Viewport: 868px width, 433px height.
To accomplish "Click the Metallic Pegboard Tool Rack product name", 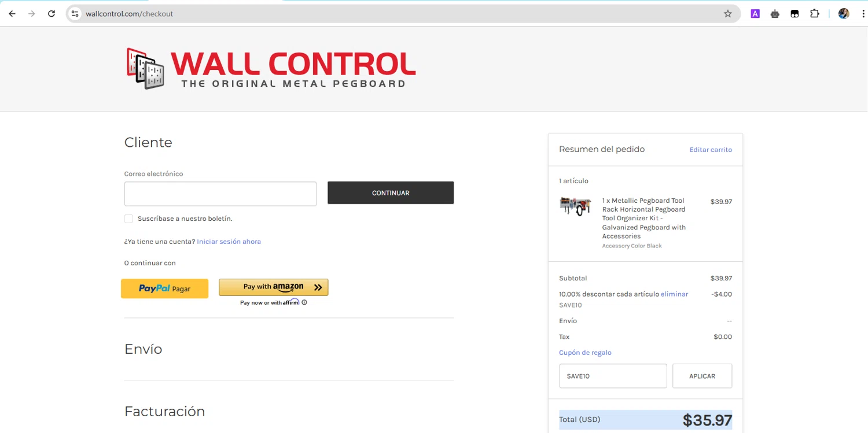I will [643, 219].
